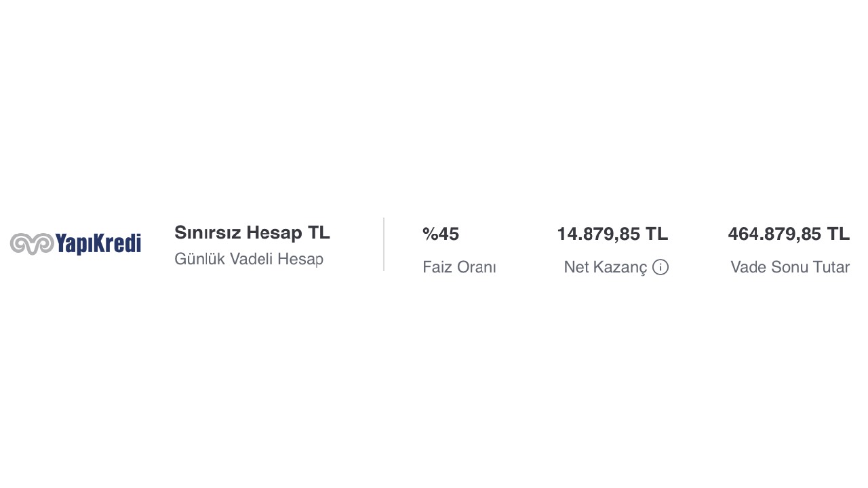Click the YapıKredi wordmark logo
868x488 pixels.
(x=98, y=243)
